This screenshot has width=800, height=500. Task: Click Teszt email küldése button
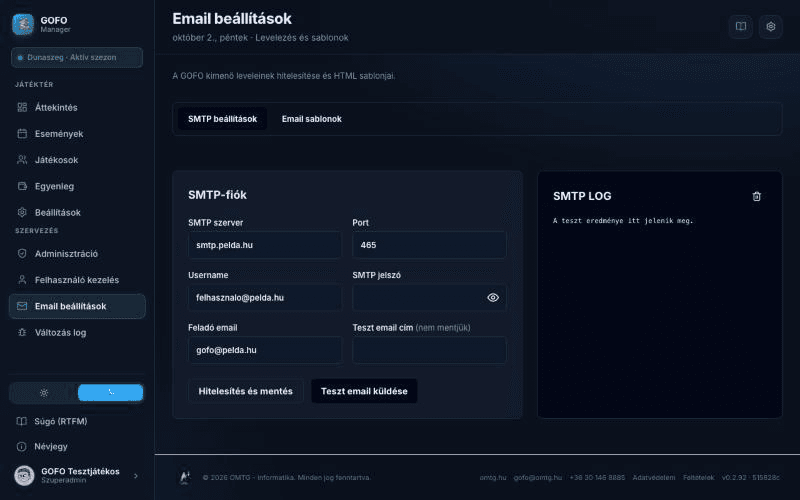click(x=364, y=391)
